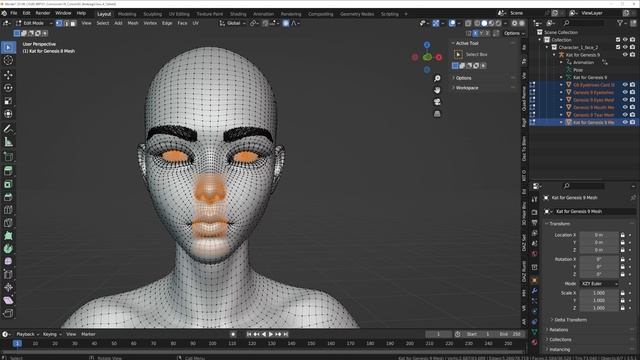Select the Measure tool
Image resolution: width=640 pixels, height=360 pixels.
(x=8, y=142)
